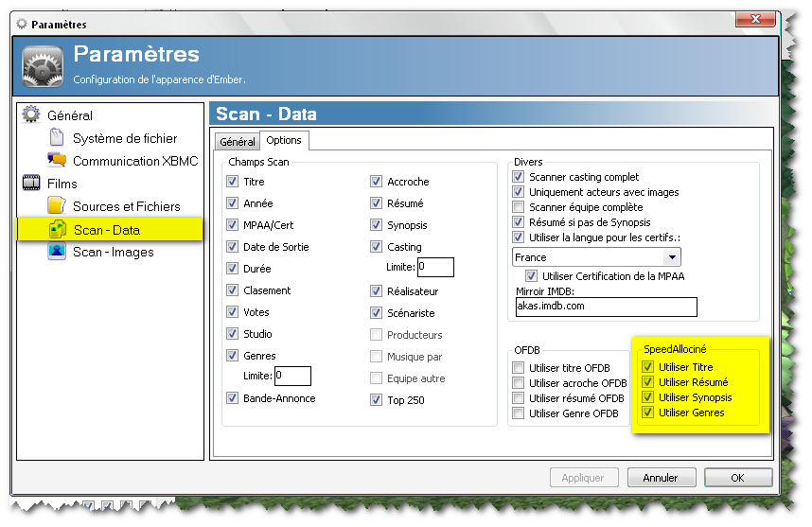Toggle the Synopsis scan field checkbox

coord(376,225)
